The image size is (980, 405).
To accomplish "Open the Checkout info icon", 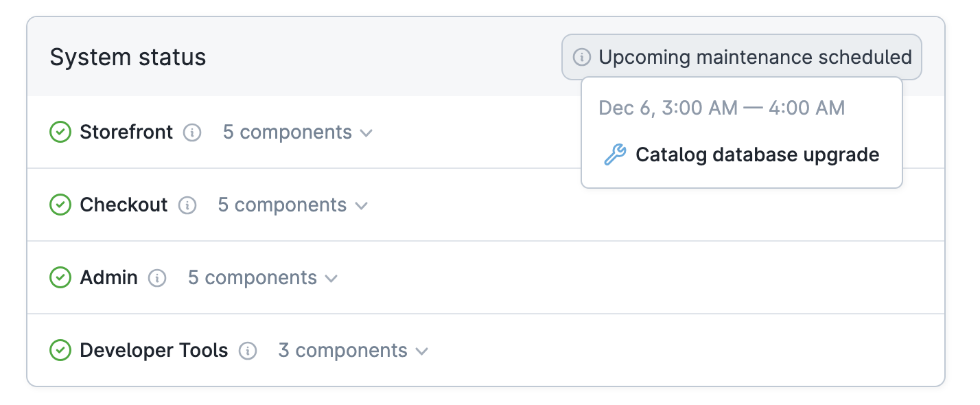I will [x=187, y=205].
